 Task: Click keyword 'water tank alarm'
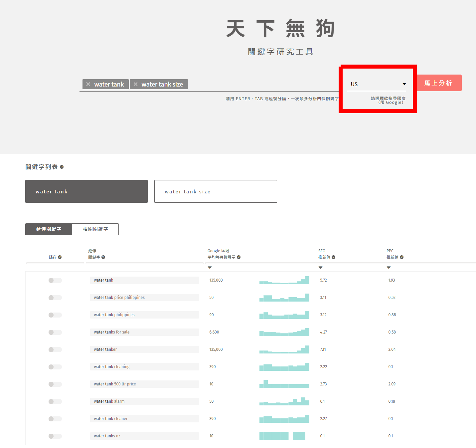click(x=144, y=401)
